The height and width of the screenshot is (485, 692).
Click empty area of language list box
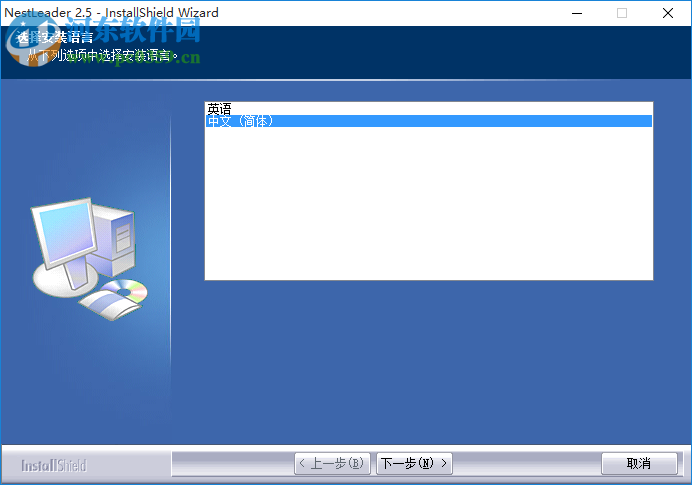(x=428, y=203)
